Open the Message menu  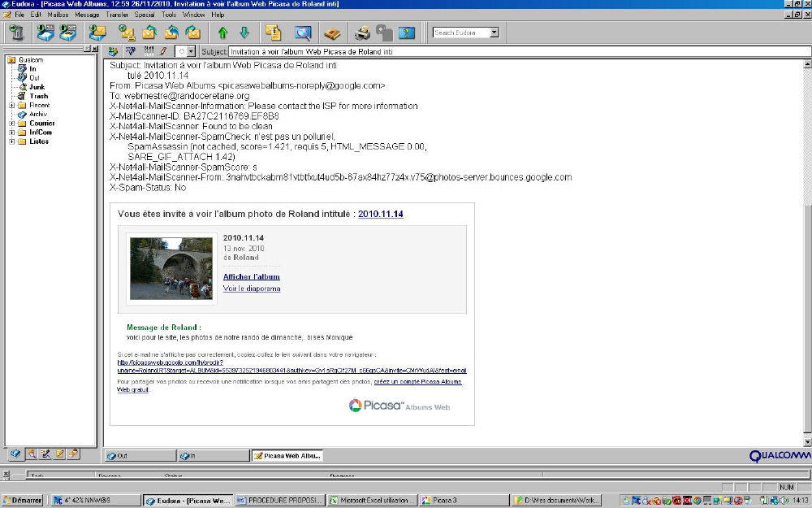87,15
